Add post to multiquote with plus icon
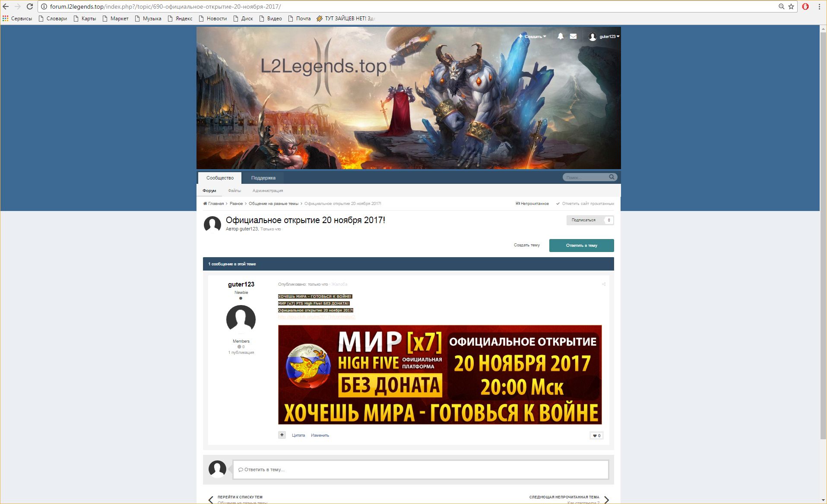 click(282, 435)
